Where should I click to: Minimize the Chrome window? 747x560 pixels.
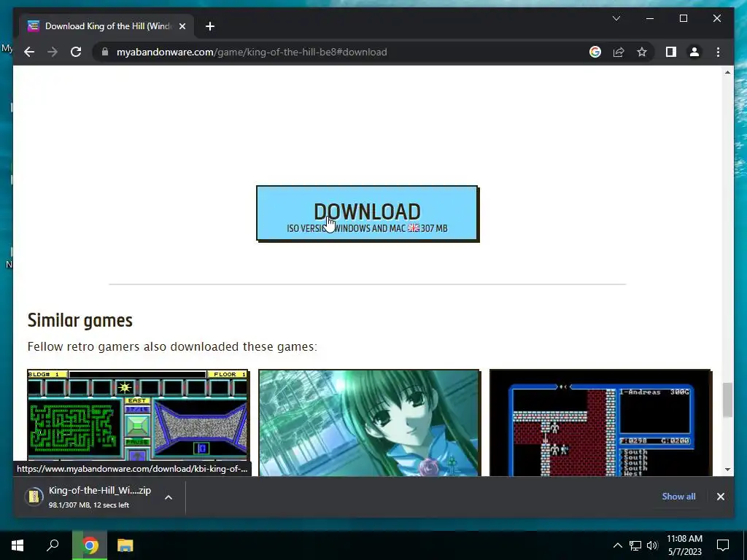pyautogui.click(x=650, y=18)
